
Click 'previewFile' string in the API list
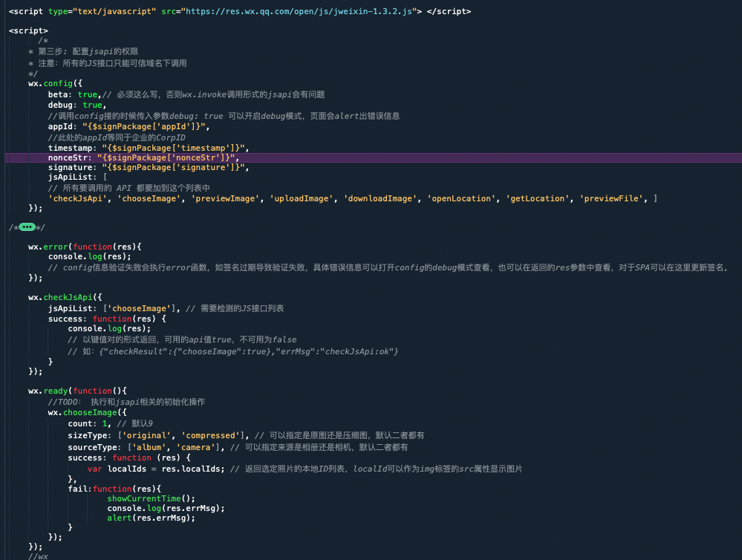[x=611, y=199]
